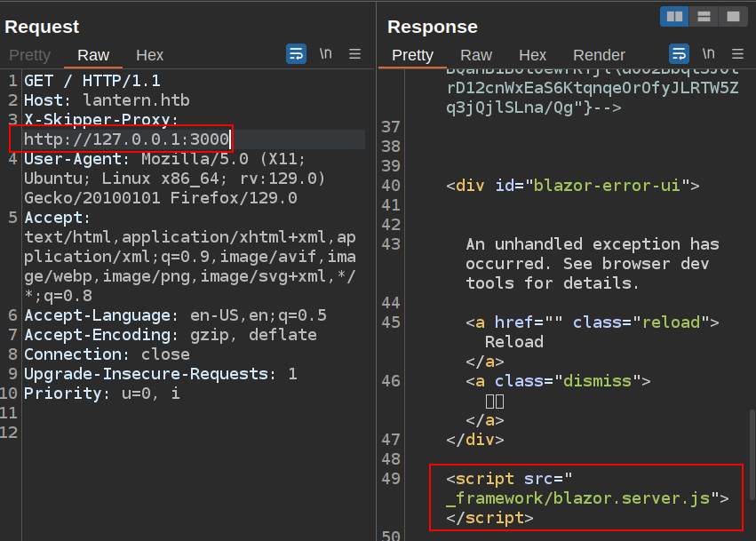Image resolution: width=756 pixels, height=541 pixels.
Task: Switch to combined tabbed layout view
Action: 731,16
